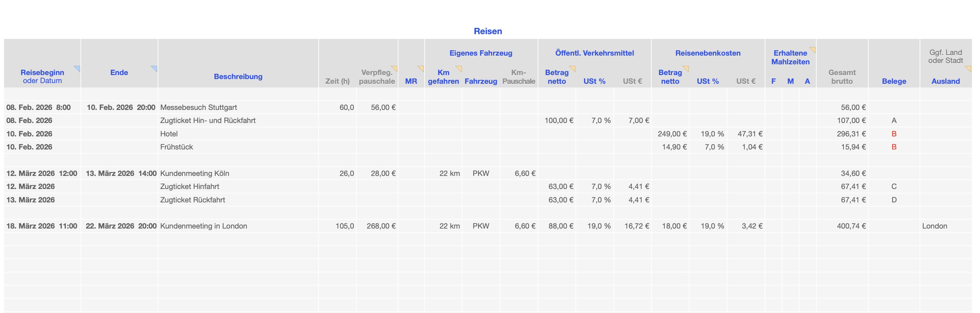Open the Fahrzeug cell showing PKW for Köln

[x=481, y=174]
